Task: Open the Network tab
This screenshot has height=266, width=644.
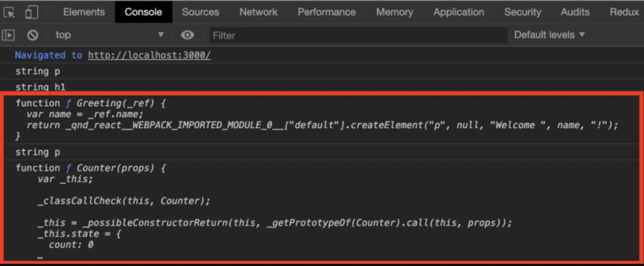Action: coord(258,12)
